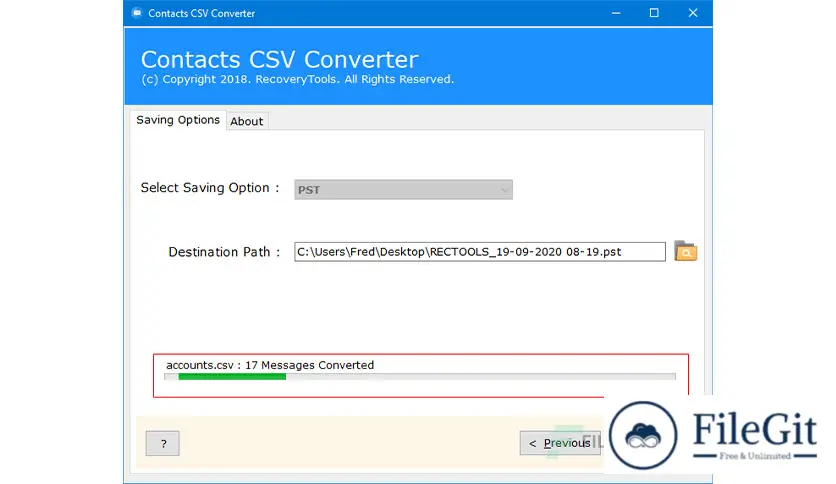
Task: Minimize the Contacts CSV Converter window
Action: click(616, 13)
